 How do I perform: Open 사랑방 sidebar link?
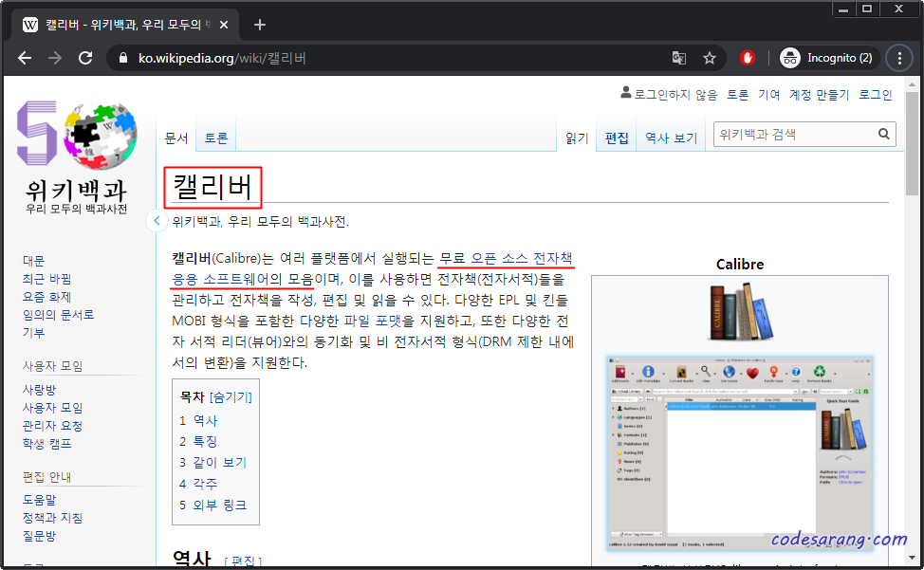point(39,389)
